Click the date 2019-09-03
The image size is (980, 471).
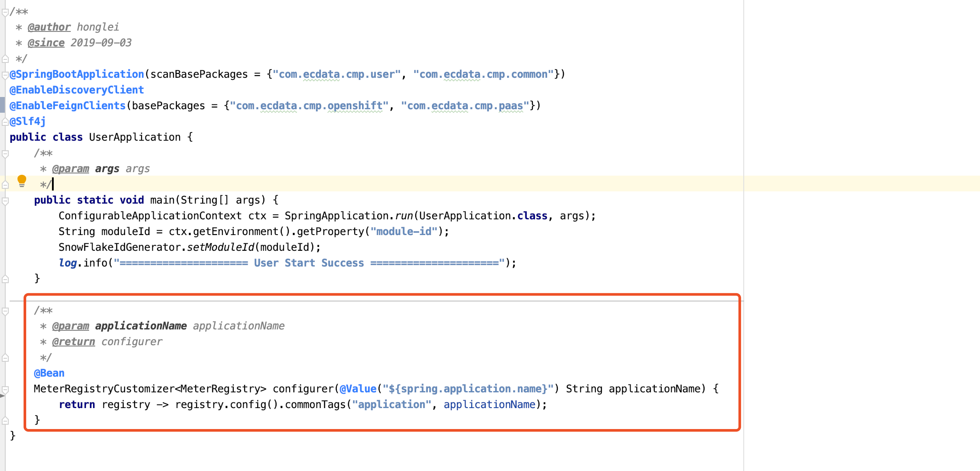101,43
